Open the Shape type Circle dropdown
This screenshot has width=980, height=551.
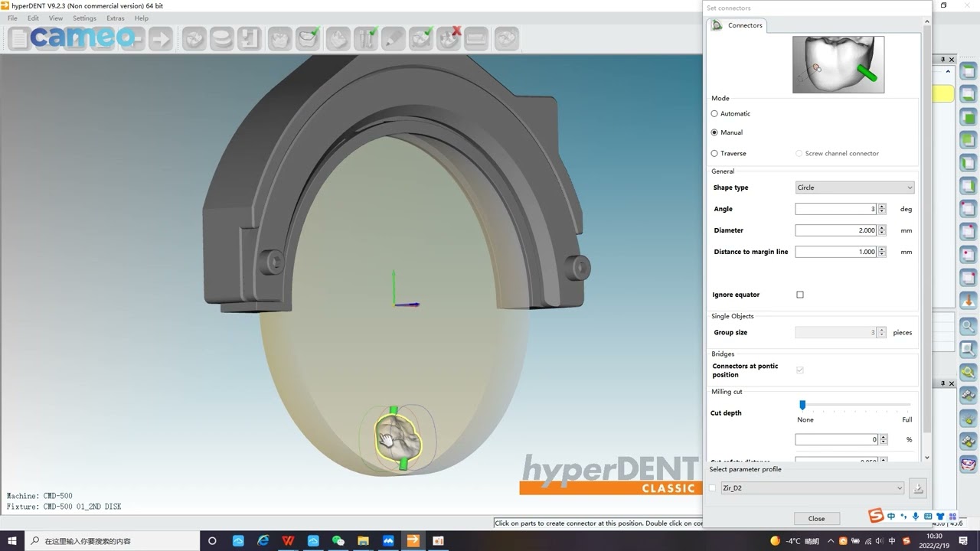(x=854, y=187)
